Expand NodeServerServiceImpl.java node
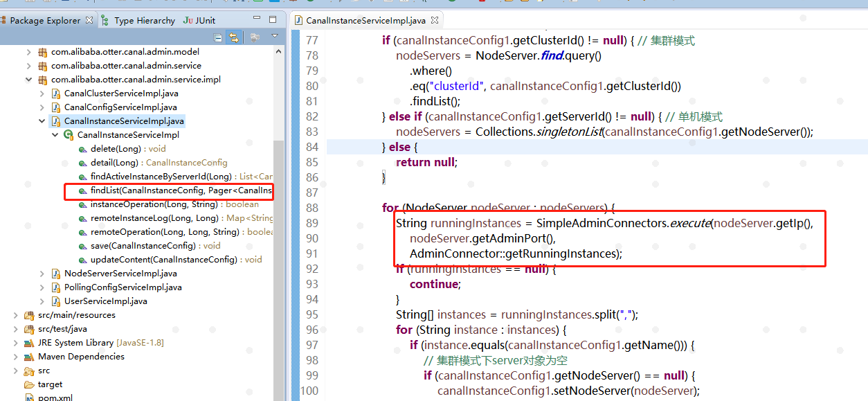The width and height of the screenshot is (868, 401). coord(42,274)
